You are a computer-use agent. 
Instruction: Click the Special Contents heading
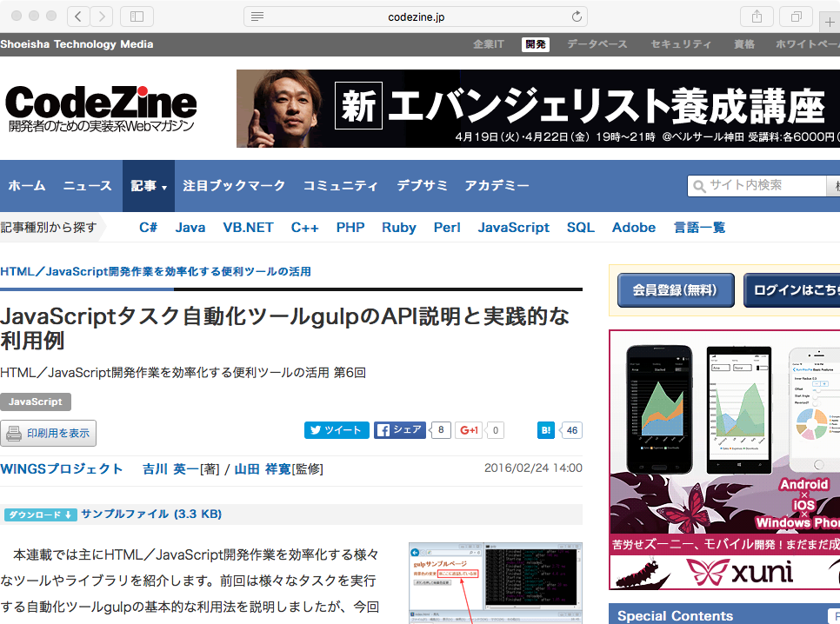(x=675, y=616)
